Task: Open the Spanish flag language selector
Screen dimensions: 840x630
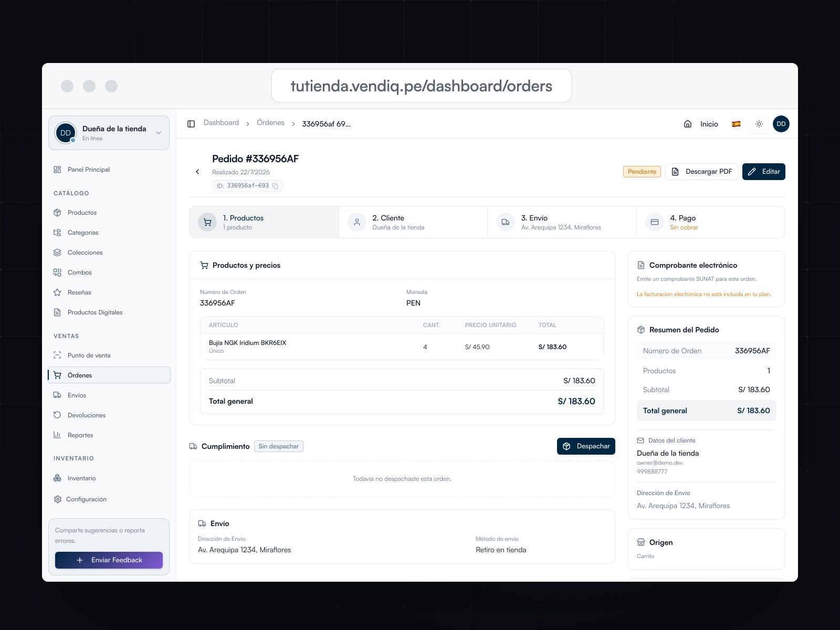Action: tap(736, 124)
